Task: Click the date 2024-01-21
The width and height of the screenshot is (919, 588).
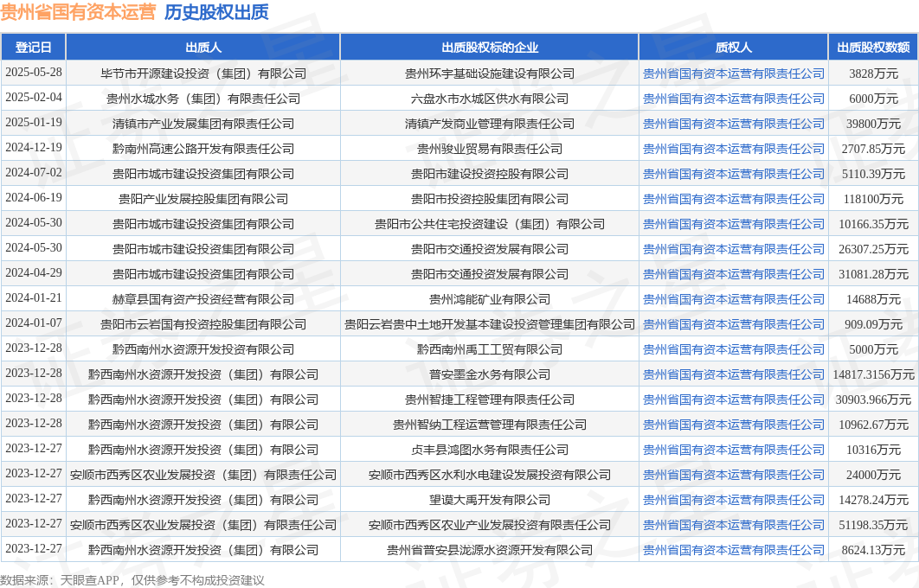Action: click(x=34, y=298)
